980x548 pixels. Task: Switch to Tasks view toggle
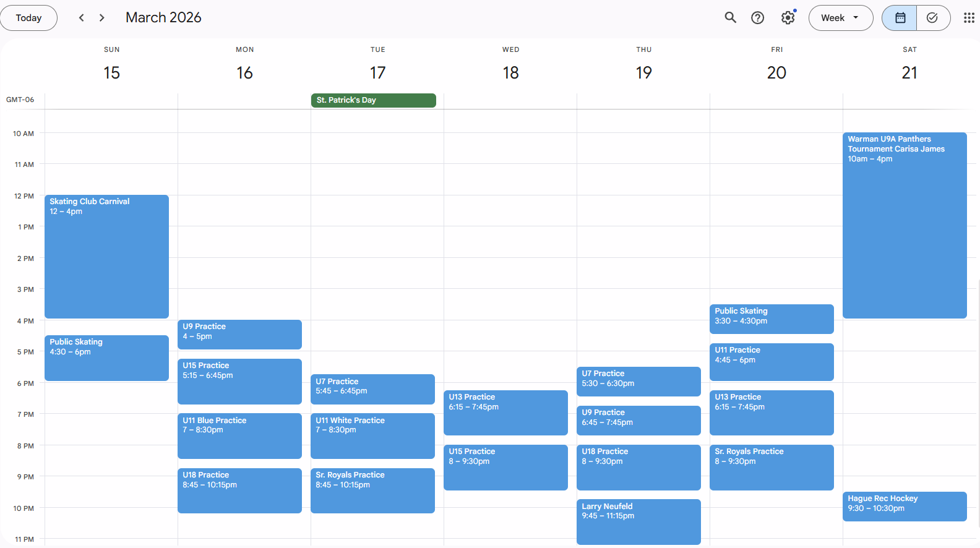tap(932, 18)
